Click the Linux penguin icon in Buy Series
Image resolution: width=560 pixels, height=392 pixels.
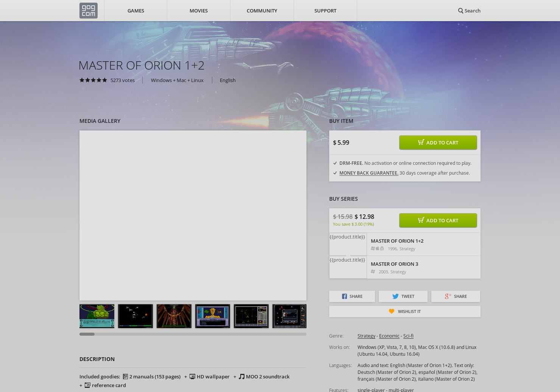click(x=382, y=249)
